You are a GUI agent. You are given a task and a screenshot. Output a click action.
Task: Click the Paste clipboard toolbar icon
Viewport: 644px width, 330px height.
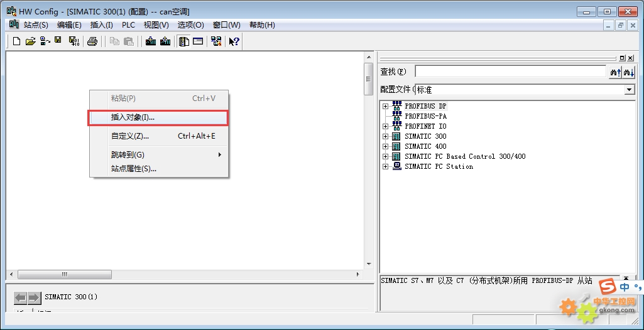tap(129, 41)
